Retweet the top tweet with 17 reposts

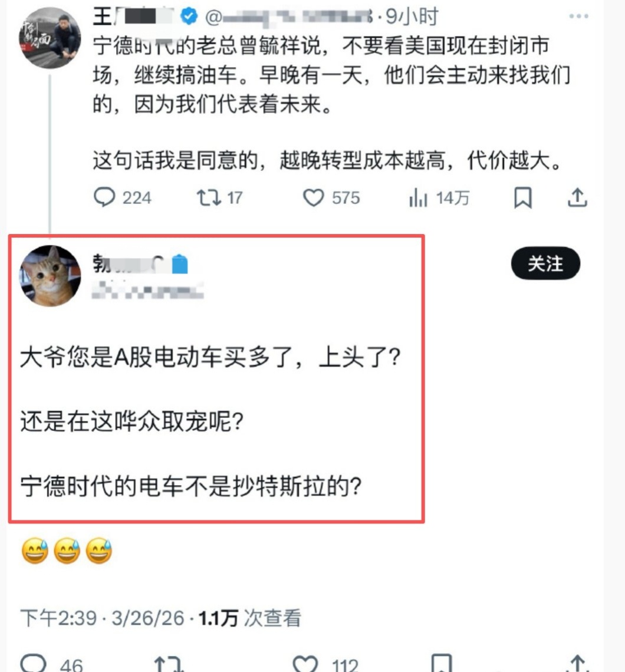[219, 197]
